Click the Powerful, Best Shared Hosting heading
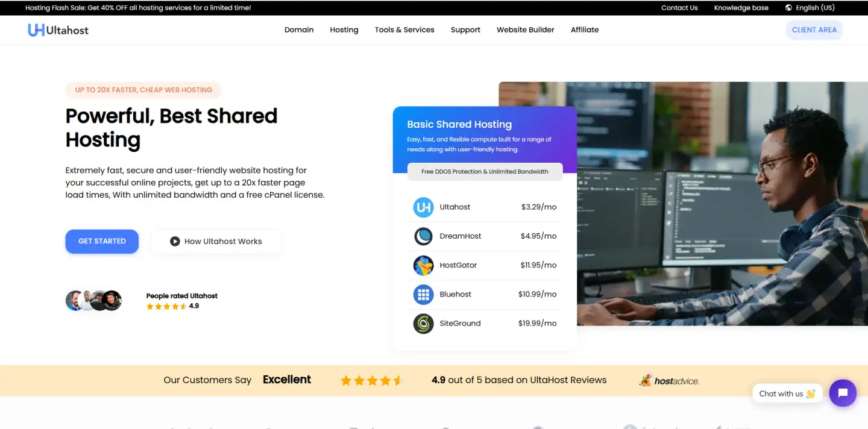 171,128
